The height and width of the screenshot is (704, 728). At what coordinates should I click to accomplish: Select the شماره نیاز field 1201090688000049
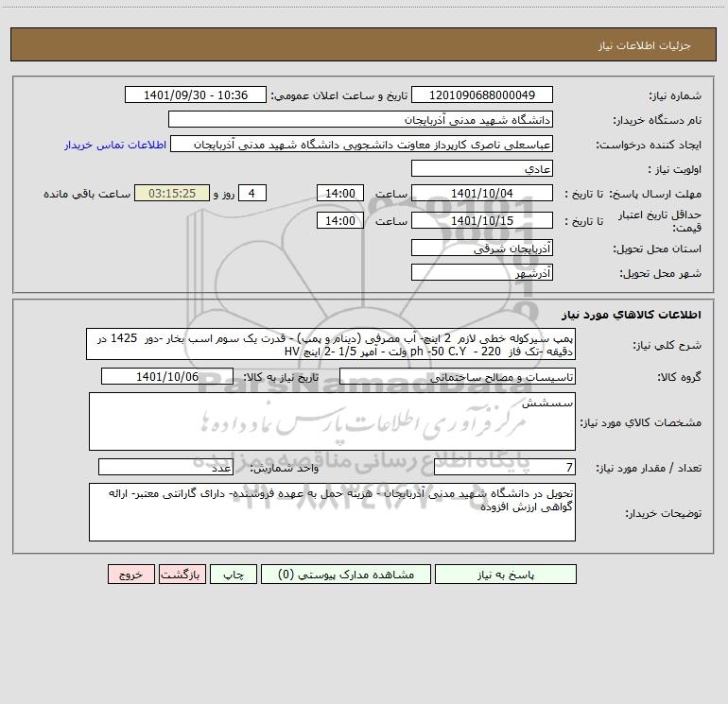pos(482,94)
